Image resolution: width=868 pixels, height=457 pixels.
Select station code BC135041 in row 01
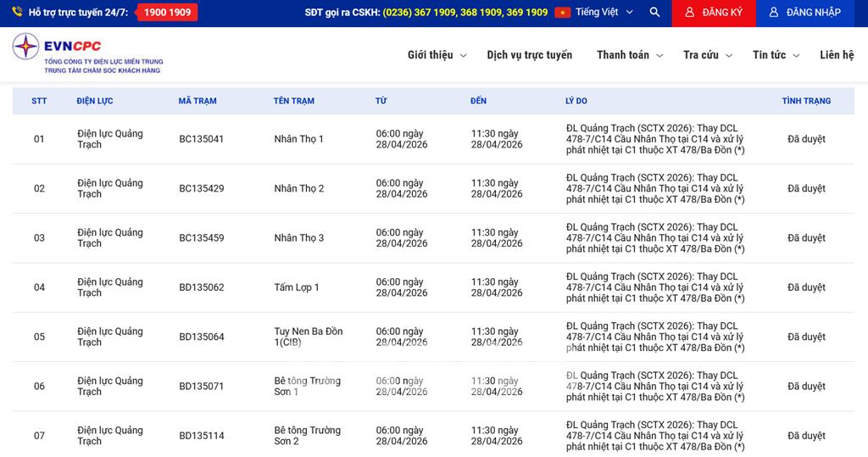pyautogui.click(x=202, y=139)
